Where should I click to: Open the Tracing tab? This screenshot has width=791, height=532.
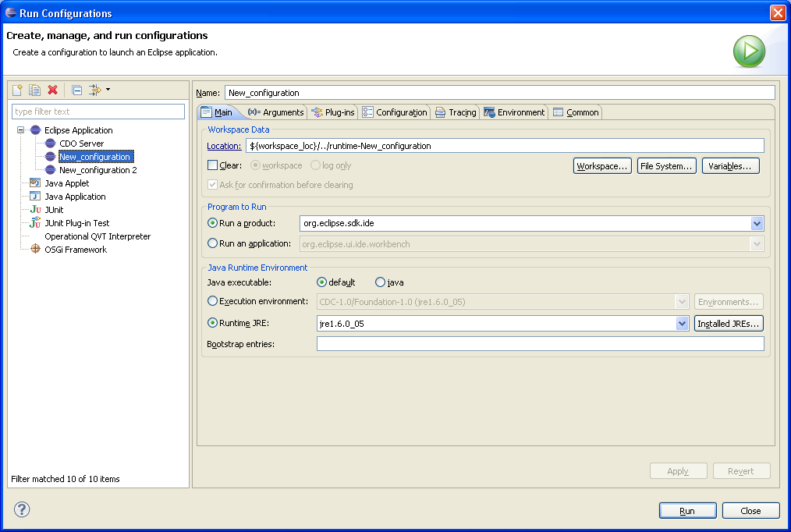[456, 112]
